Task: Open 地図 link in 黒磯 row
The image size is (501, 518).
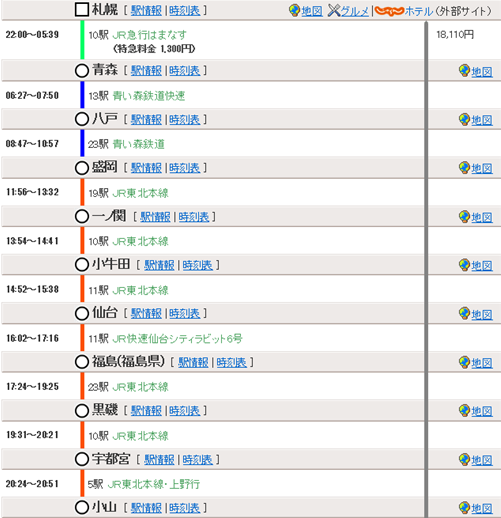Action: [x=482, y=411]
